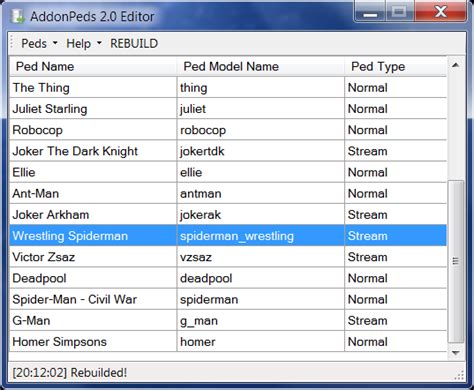Click model name 'deadpool'
The width and height of the screenshot is (474, 390).
[206, 278]
